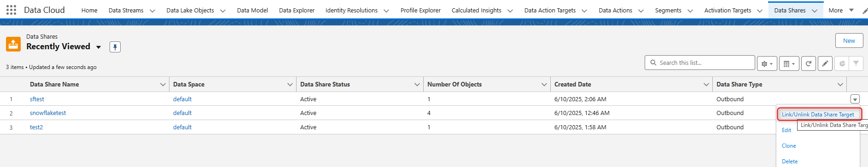
Task: Open Data Share Type column menu
Action: click(840, 84)
